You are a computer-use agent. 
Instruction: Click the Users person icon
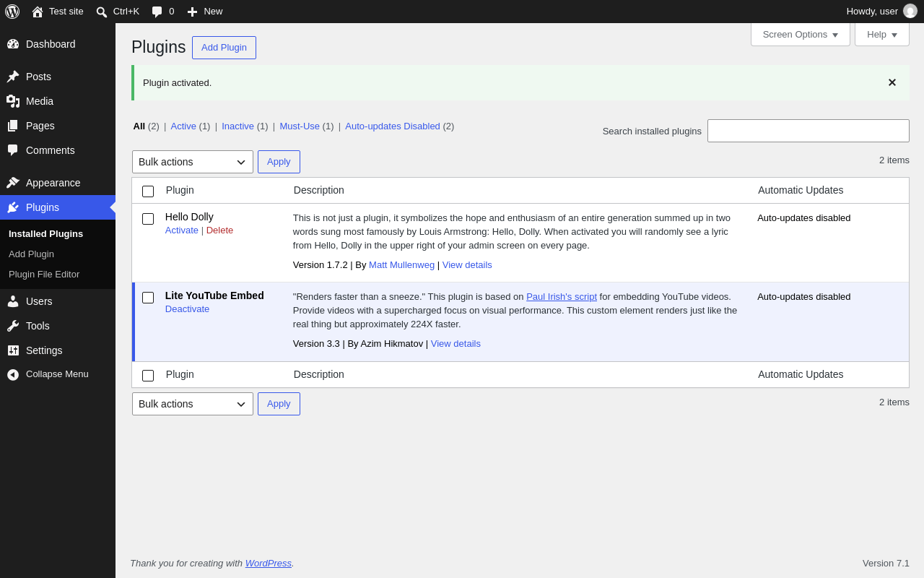point(13,301)
